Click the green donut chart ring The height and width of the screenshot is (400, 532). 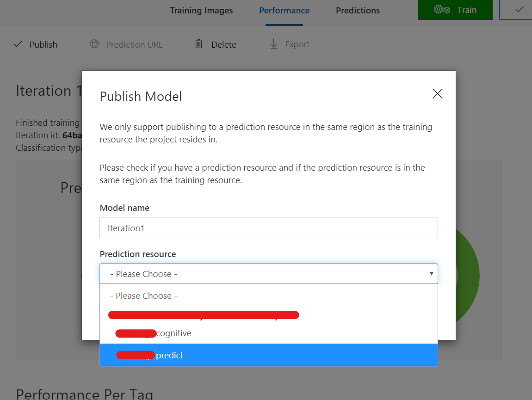point(469,276)
